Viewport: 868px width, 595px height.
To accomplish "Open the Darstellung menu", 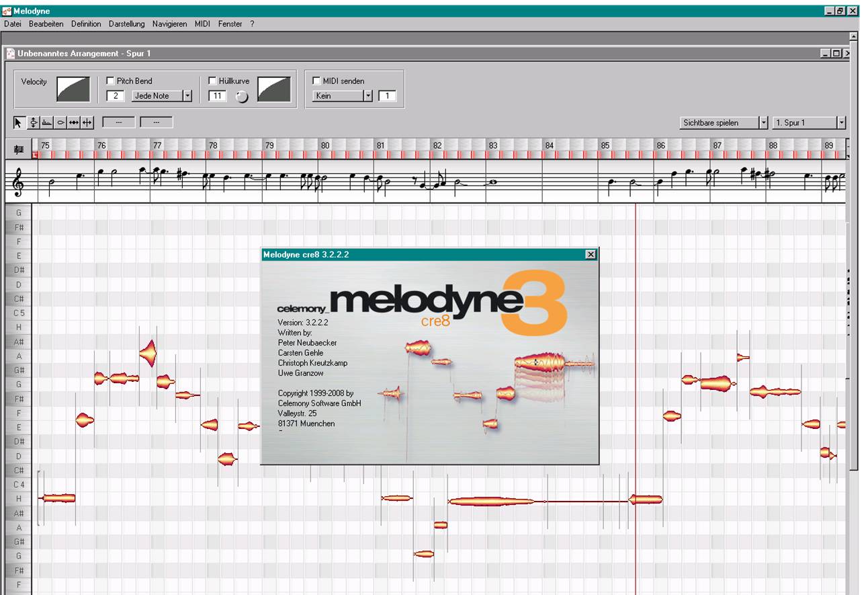I will [x=126, y=24].
